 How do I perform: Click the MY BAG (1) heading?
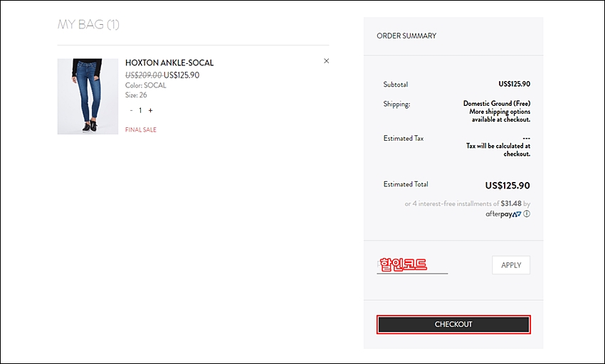pos(88,24)
